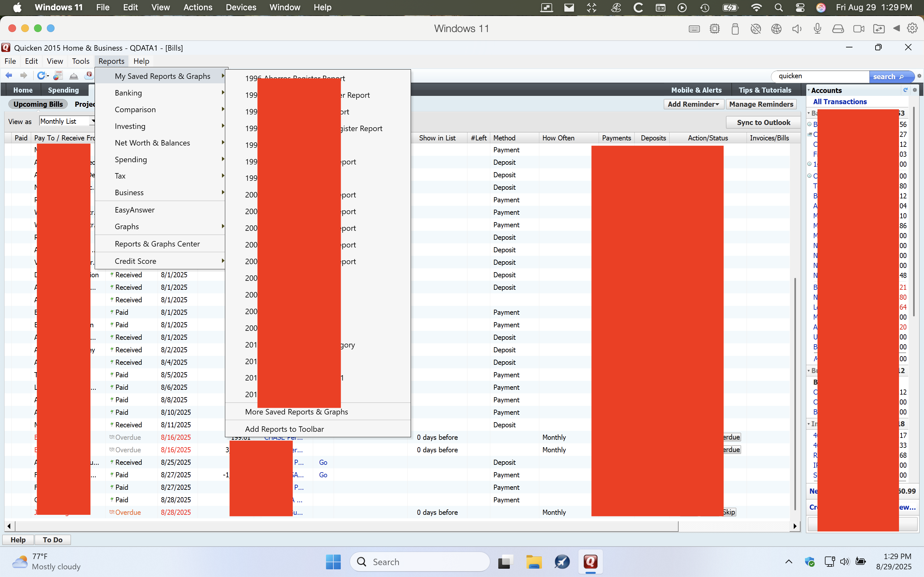Switch to the Spending tab
The width and height of the screenshot is (924, 577).
[64, 90]
